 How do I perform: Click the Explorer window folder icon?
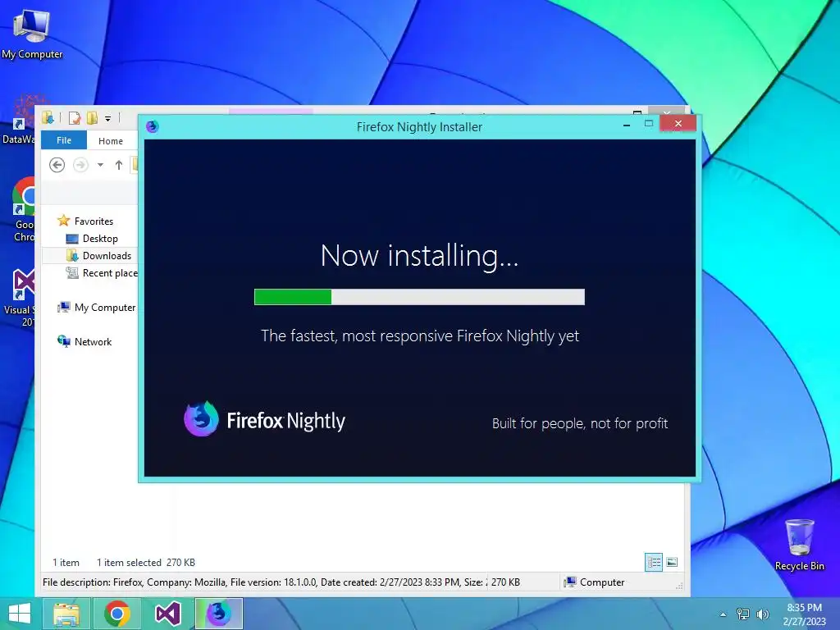[x=48, y=117]
